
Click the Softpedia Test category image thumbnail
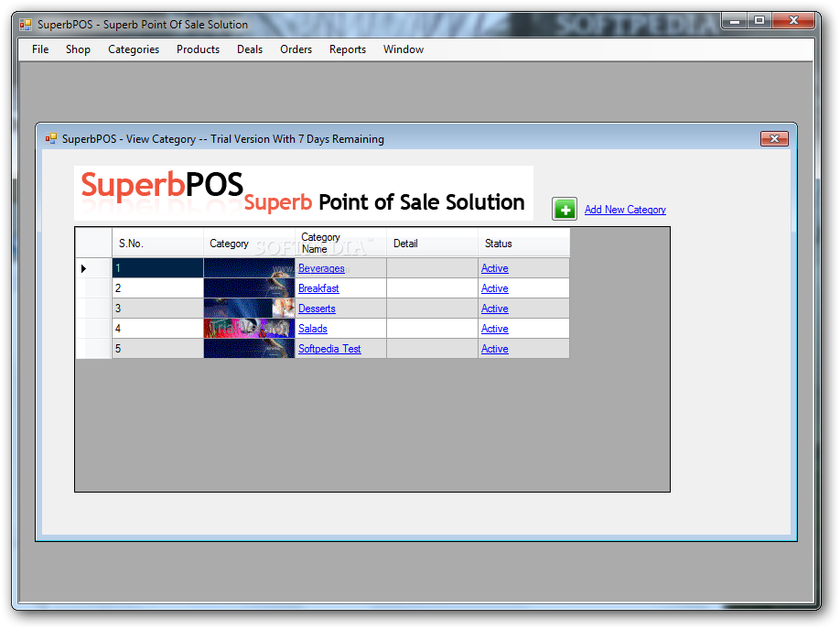[249, 349]
